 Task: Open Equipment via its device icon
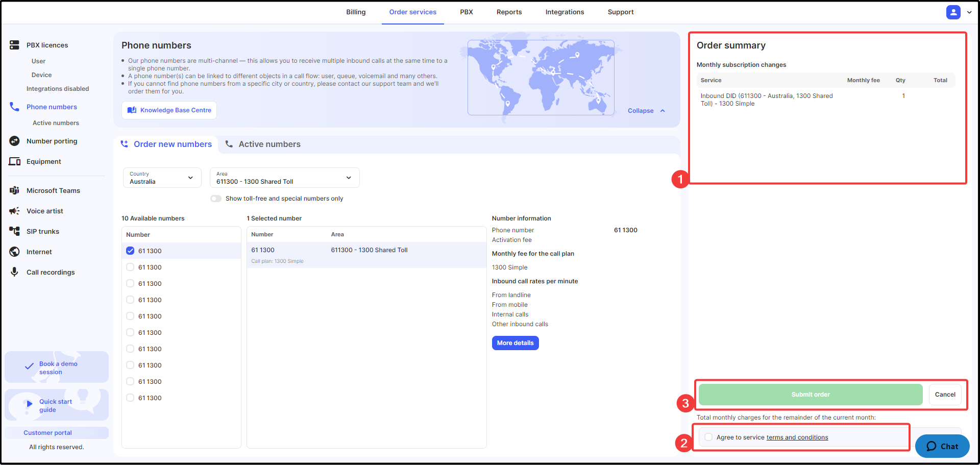click(x=14, y=161)
